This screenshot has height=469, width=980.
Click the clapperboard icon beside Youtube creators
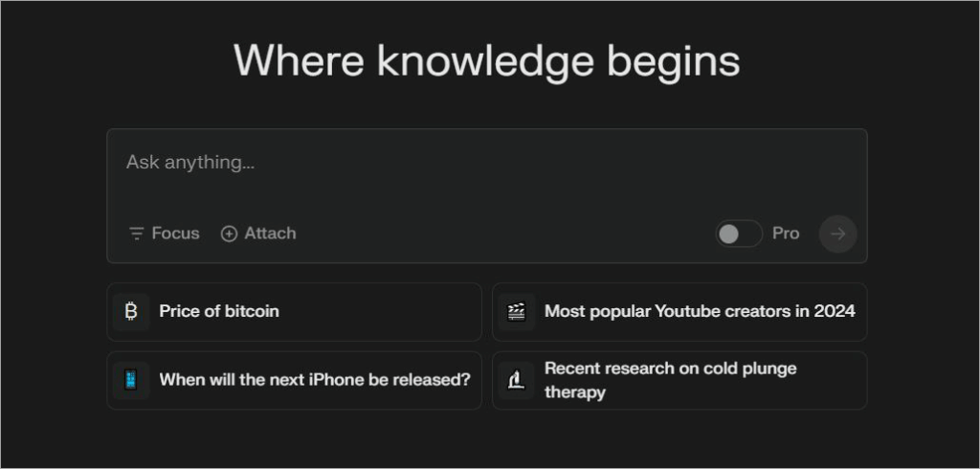pyautogui.click(x=517, y=311)
